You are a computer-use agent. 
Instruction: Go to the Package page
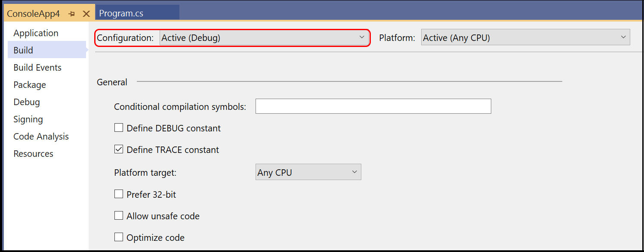click(x=47, y=85)
